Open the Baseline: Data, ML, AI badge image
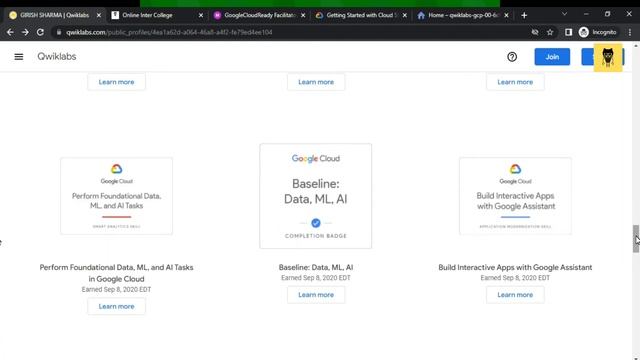640x360 pixels. coord(316,196)
